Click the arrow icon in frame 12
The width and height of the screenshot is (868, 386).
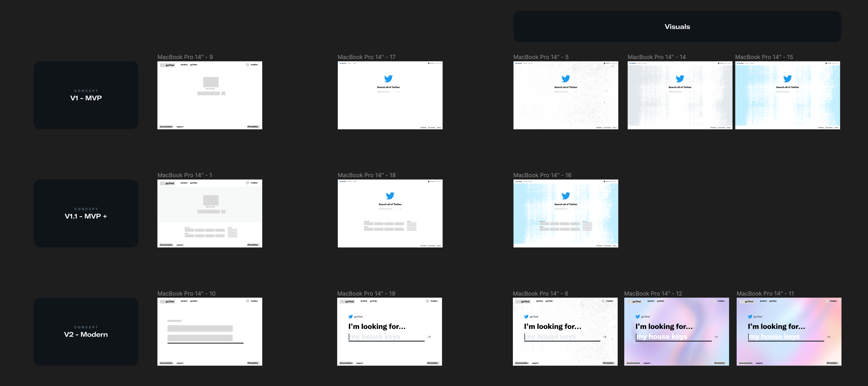pos(716,337)
